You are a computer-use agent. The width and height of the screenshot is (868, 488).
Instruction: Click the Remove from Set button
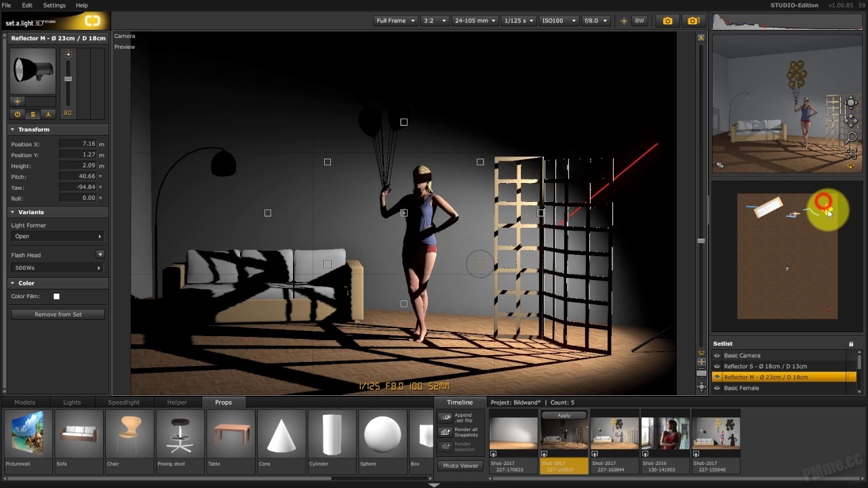coord(58,314)
